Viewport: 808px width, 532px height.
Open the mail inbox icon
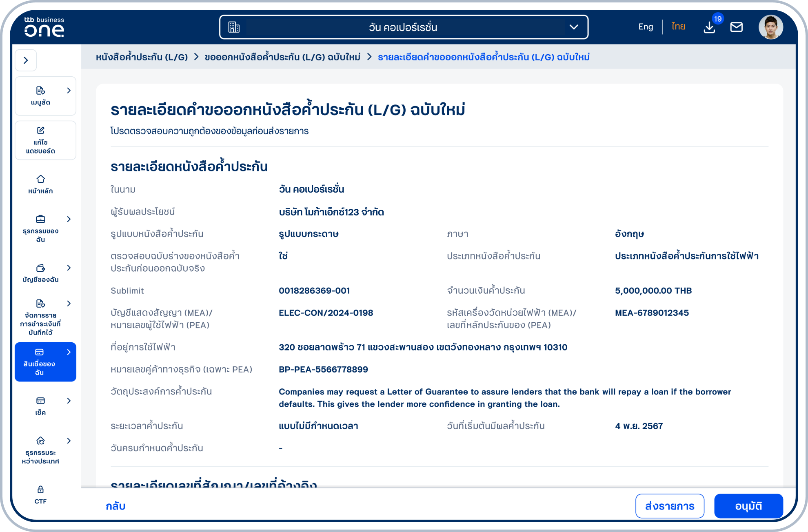click(x=737, y=27)
